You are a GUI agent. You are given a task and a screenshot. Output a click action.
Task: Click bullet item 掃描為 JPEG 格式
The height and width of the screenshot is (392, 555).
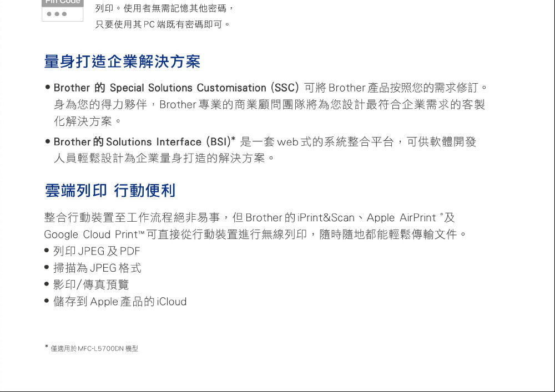click(x=93, y=268)
